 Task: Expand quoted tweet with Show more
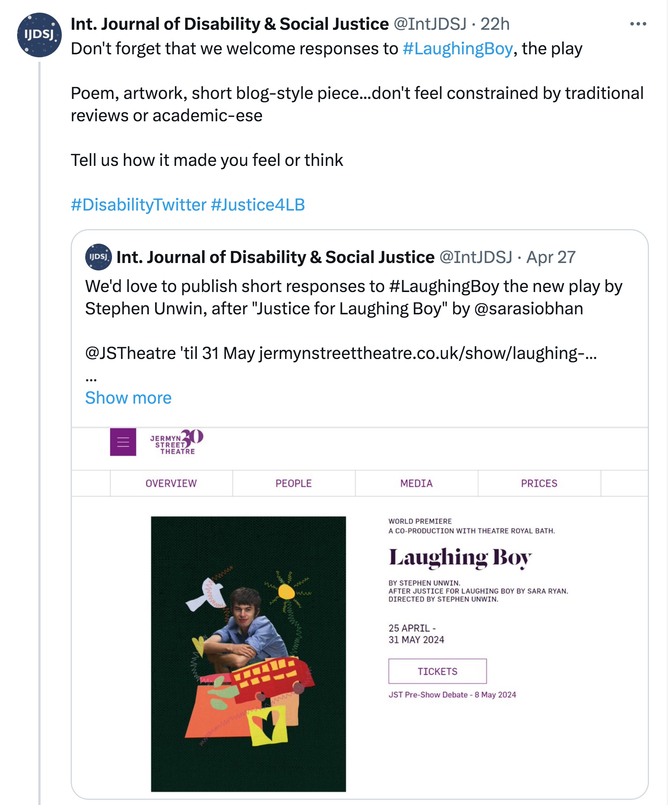(128, 398)
